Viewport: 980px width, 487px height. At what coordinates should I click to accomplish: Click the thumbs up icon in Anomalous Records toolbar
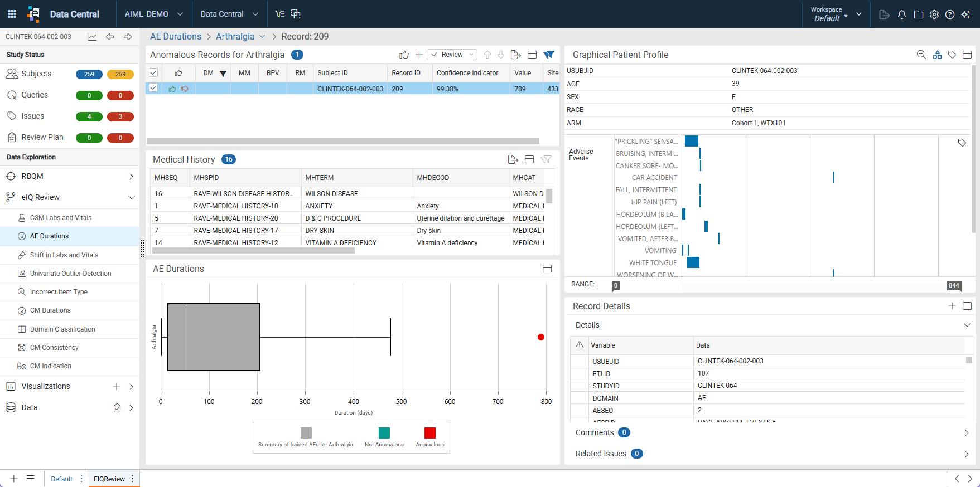tap(404, 55)
